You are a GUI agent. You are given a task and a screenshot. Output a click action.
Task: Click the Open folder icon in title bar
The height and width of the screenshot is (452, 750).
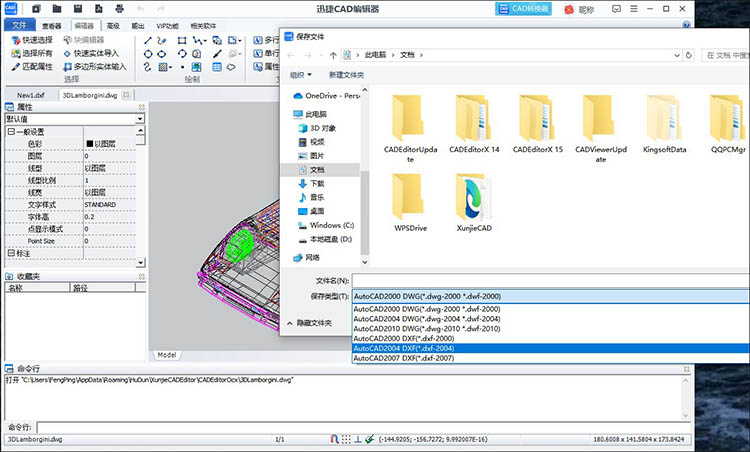tap(57, 9)
